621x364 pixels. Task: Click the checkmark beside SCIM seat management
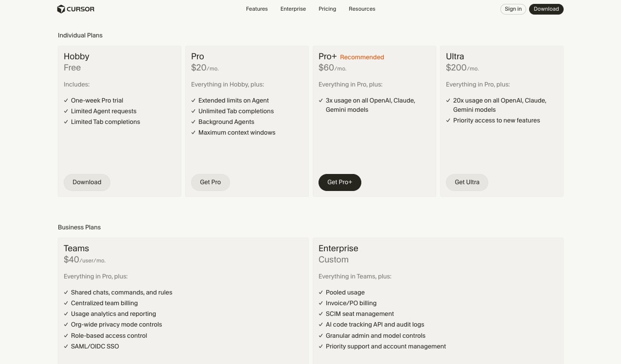321,313
